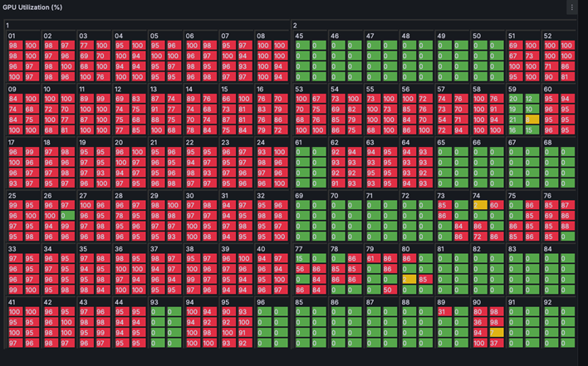
Task: Select the group 1 header label
Action: tap(7, 25)
